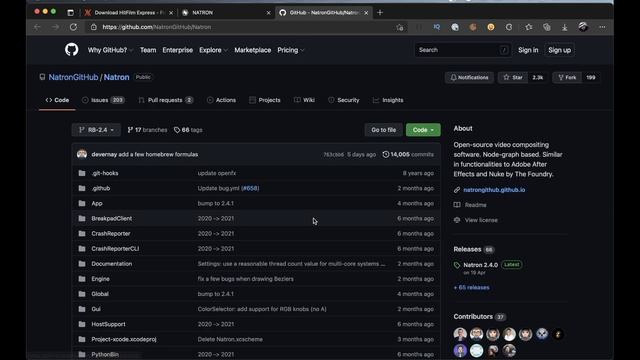Open the Team nav link
This screenshot has width=640, height=360.
(x=148, y=50)
